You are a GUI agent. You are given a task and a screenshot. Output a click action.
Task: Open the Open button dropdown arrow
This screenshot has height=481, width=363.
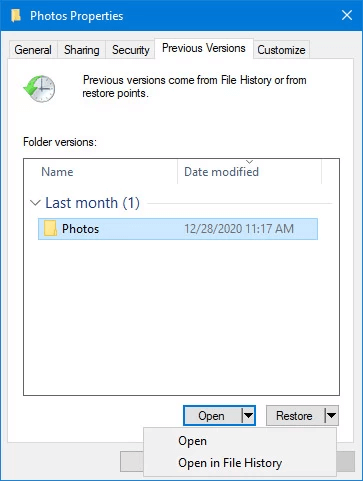click(248, 415)
